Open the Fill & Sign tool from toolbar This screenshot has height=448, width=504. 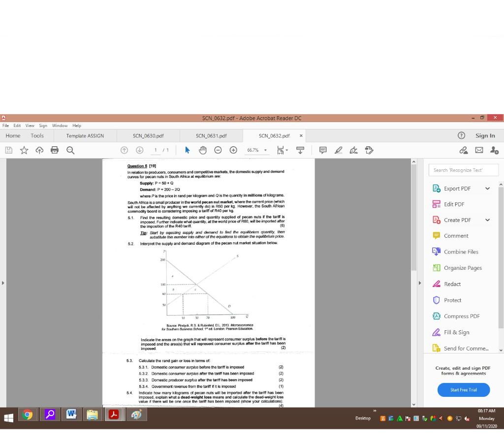click(x=370, y=150)
